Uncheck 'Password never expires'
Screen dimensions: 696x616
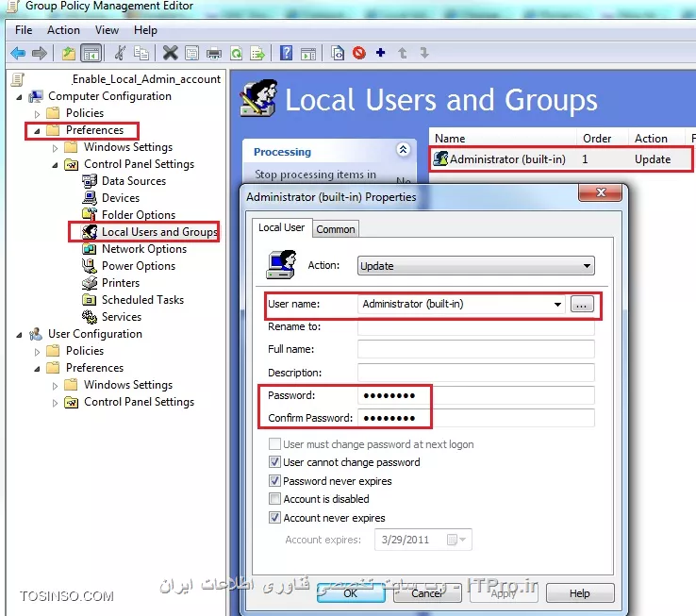pyautogui.click(x=274, y=480)
